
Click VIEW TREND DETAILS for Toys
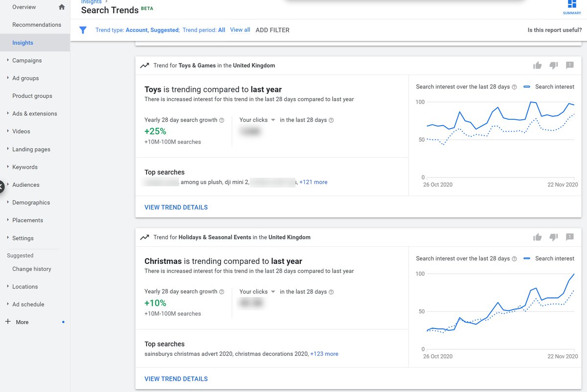[176, 207]
